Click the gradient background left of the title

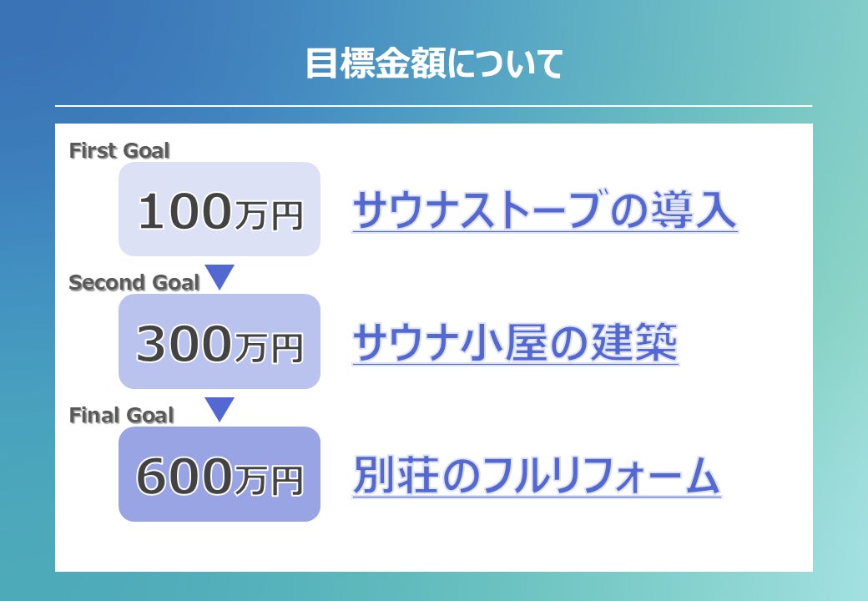point(150,63)
